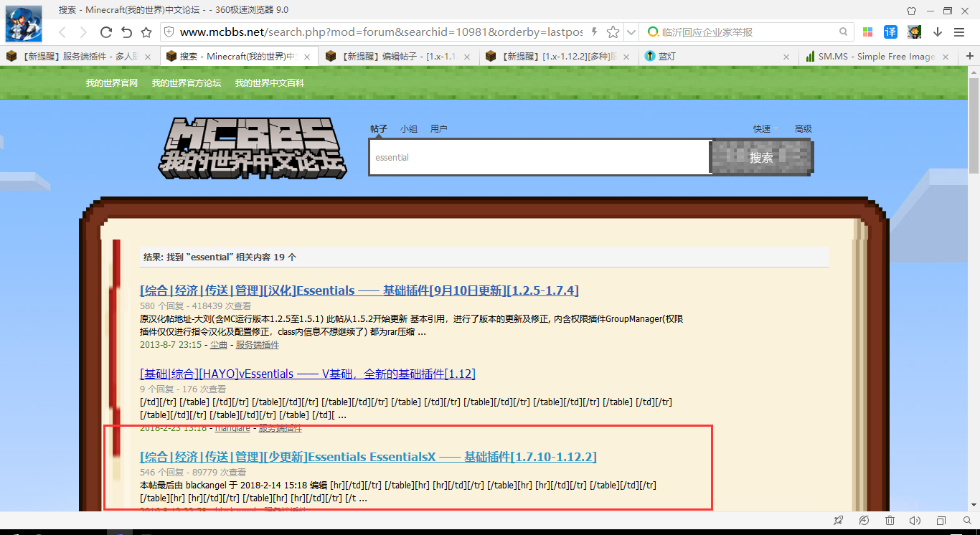980x535 pixels.
Task: Switch to the 编辑帖子 tab
Action: pyautogui.click(x=400, y=57)
